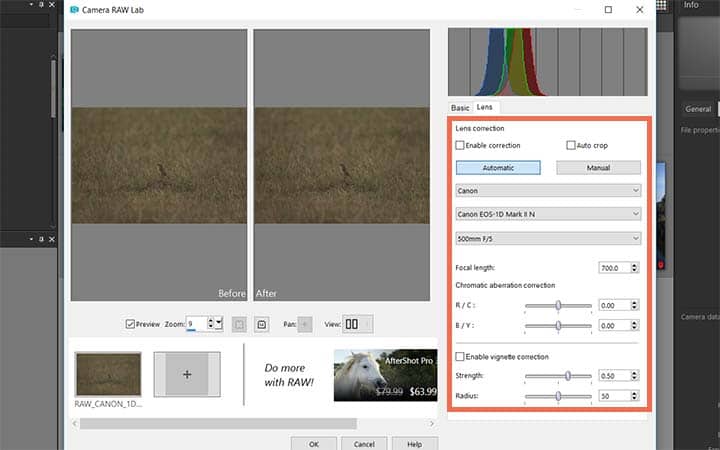
Task: Click the Focal length input field
Action: click(x=614, y=268)
